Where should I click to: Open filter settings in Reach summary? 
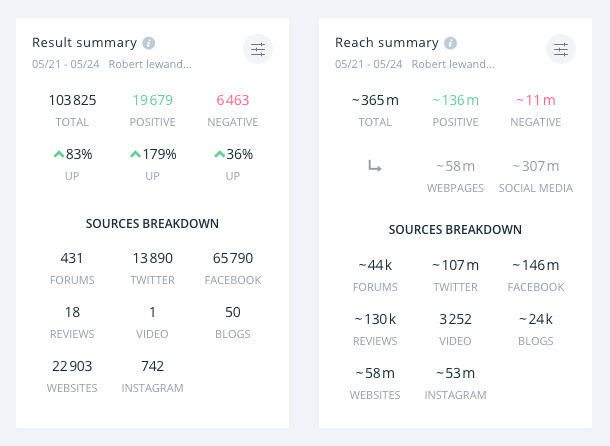(x=560, y=50)
